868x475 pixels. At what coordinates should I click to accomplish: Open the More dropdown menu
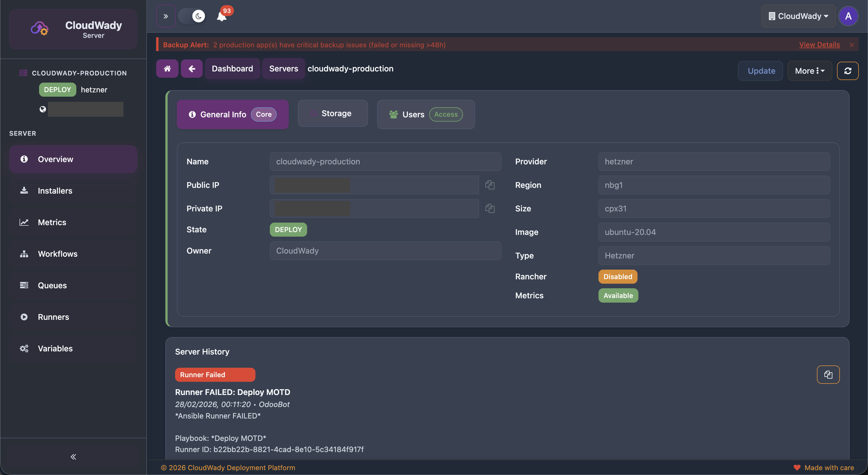point(809,71)
